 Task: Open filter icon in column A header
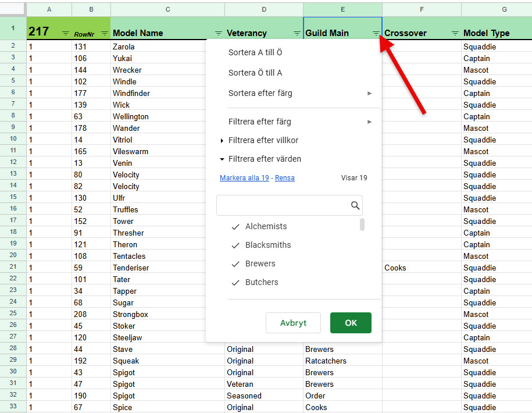tap(66, 33)
